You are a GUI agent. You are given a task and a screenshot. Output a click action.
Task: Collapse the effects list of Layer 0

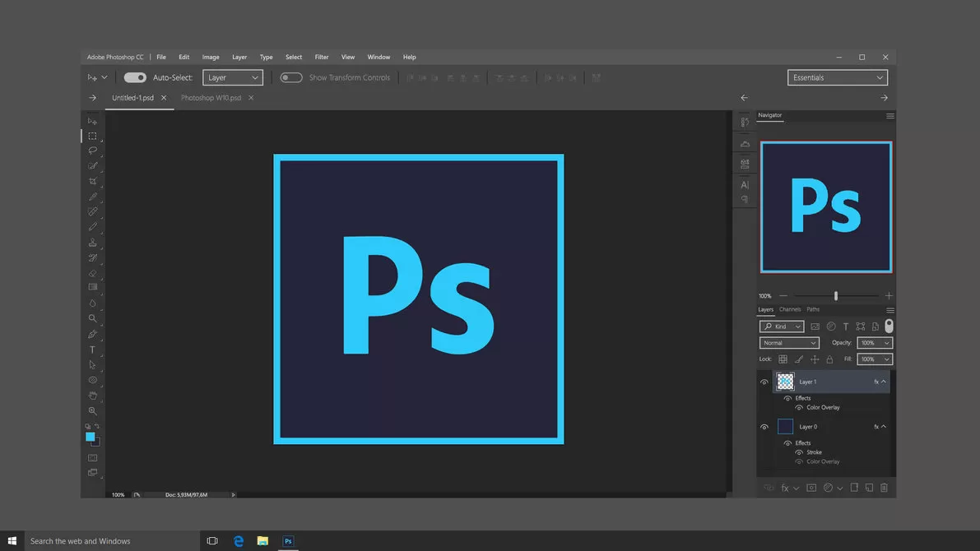(x=884, y=427)
